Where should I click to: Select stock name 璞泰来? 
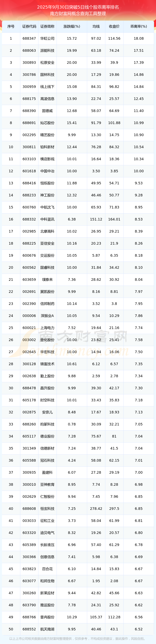click(47, 280)
